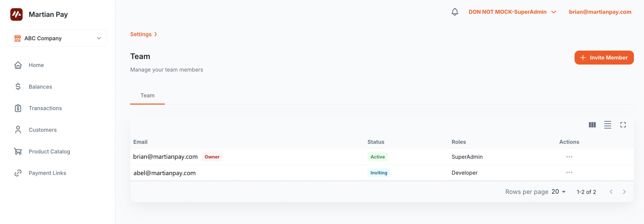Enter full screen table view

tap(623, 125)
